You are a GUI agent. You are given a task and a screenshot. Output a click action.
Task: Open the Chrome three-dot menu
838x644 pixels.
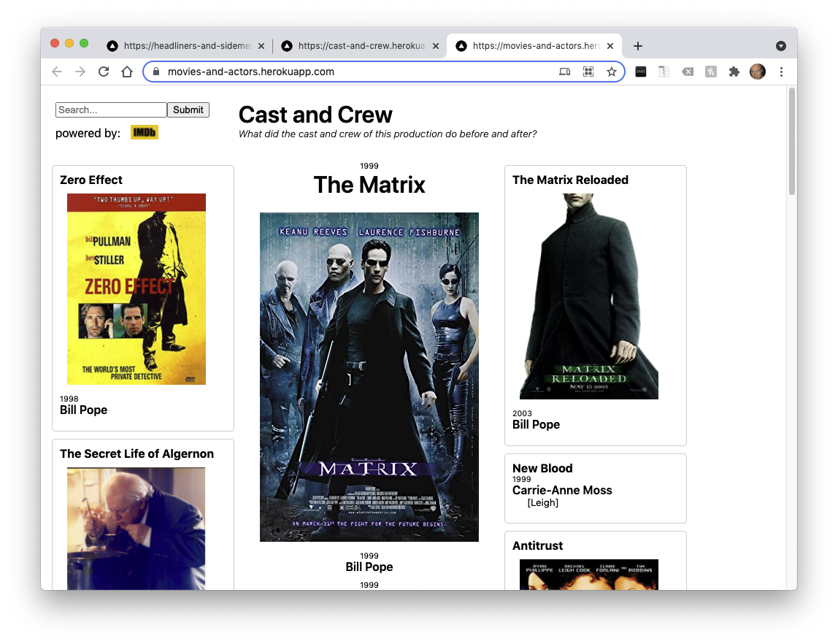click(x=781, y=72)
